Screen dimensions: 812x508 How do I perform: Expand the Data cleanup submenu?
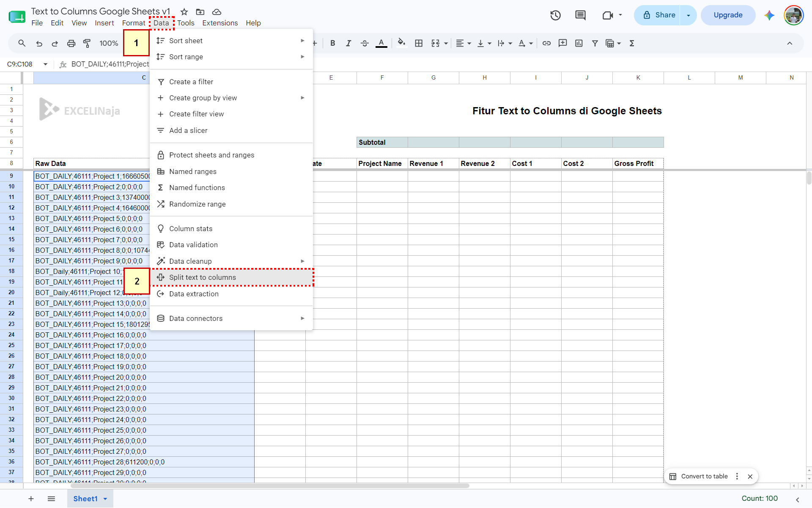(x=232, y=261)
